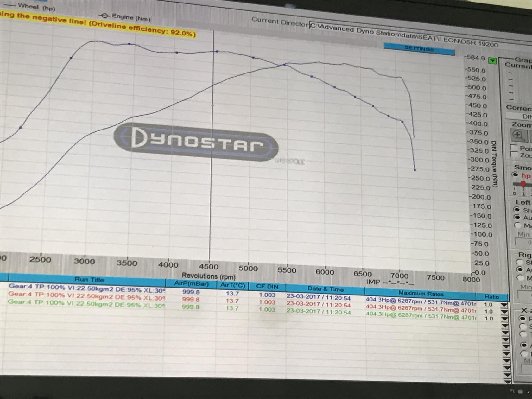Click the red 13.7 air temperature cell
The width and height of the screenshot is (532, 399).
click(232, 301)
